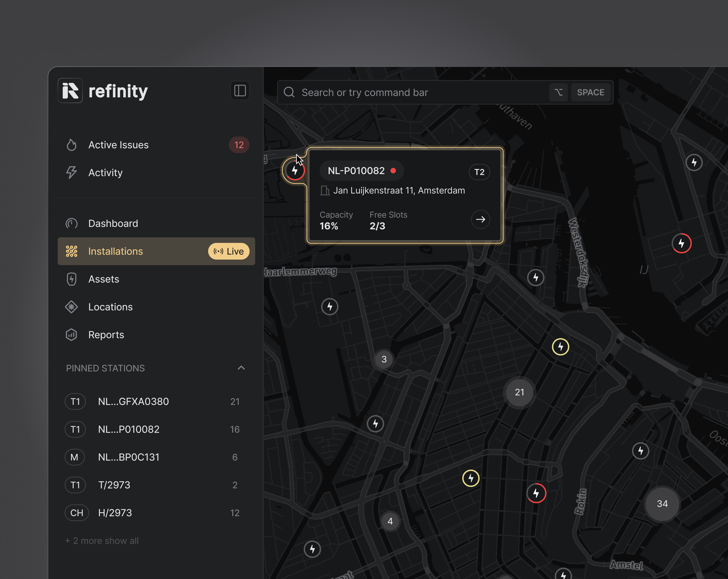Open Active Issues via flame icon
This screenshot has height=579, width=728.
71,145
